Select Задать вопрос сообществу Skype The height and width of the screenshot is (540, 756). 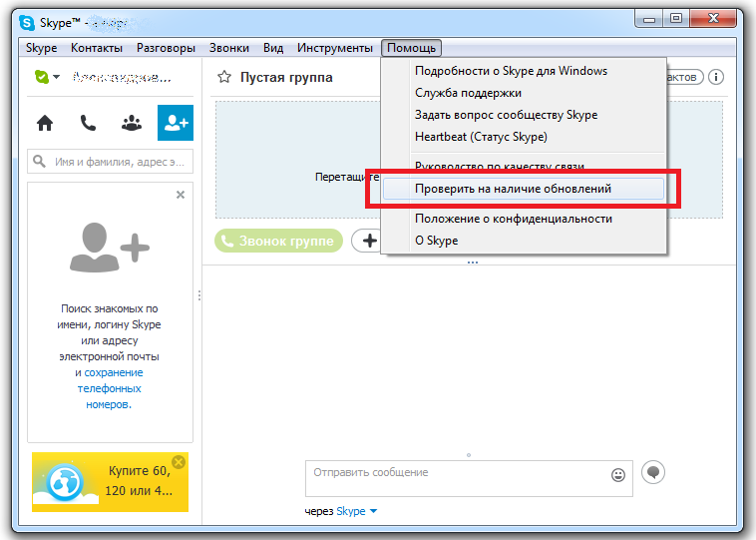pyautogui.click(x=524, y=115)
